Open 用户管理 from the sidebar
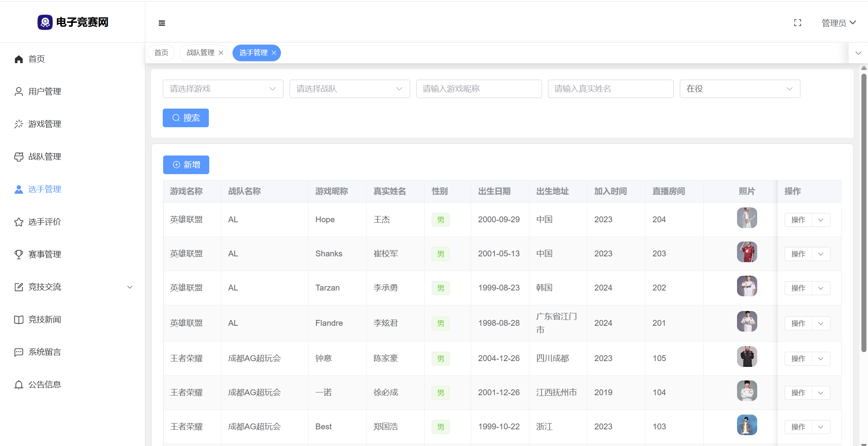 [x=45, y=92]
